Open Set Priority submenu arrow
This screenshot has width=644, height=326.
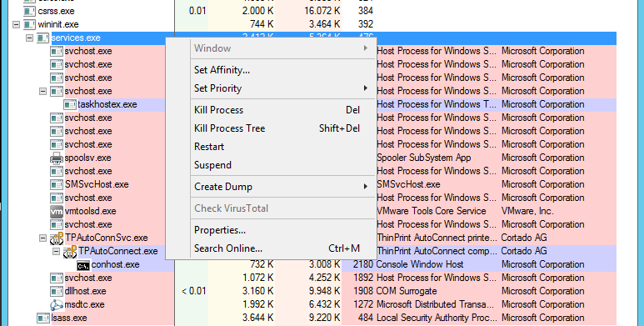(x=365, y=88)
